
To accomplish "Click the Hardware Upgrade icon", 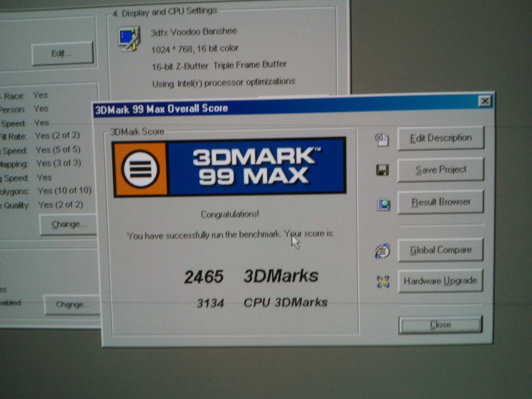I will (383, 282).
